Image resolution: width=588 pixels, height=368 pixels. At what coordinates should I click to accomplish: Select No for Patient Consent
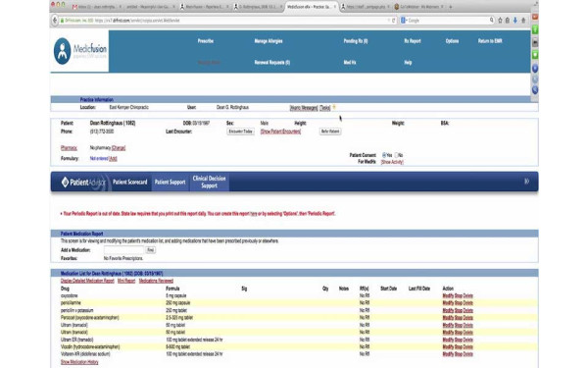pyautogui.click(x=396, y=155)
